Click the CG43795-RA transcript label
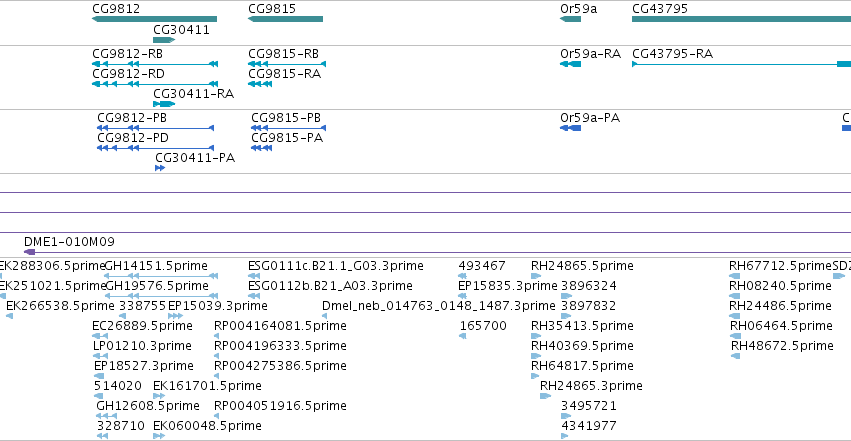 [672, 54]
